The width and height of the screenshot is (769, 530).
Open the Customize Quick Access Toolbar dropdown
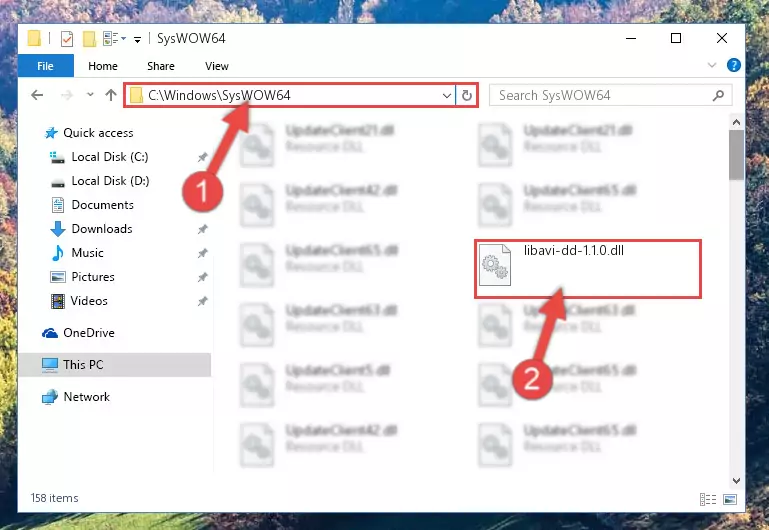point(137,39)
